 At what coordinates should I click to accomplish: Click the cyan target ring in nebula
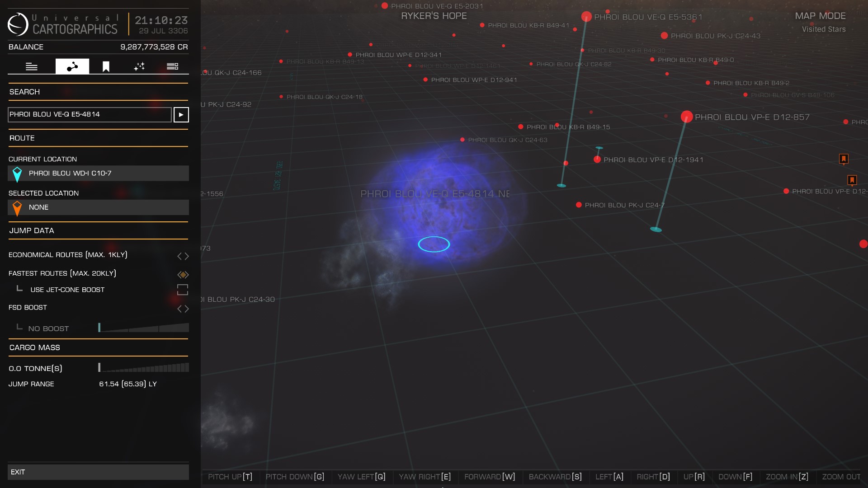pos(434,244)
